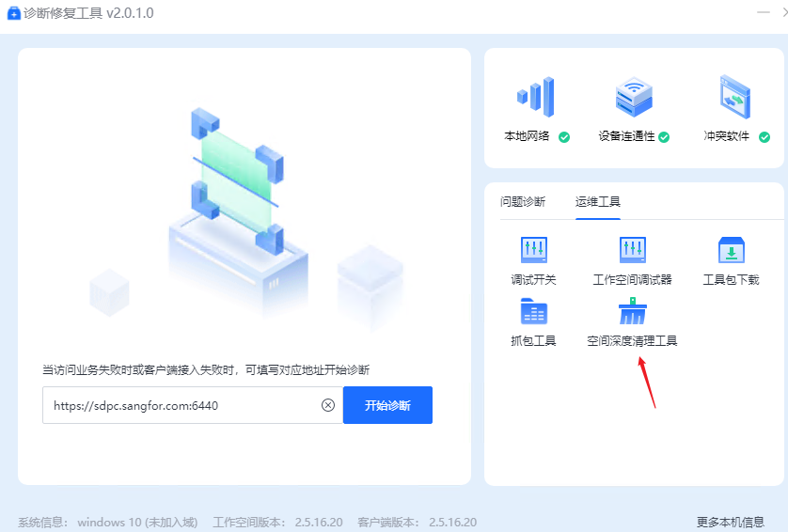Minimize the 诊断修复工具 window
The height and width of the screenshot is (532, 788).
(768, 12)
